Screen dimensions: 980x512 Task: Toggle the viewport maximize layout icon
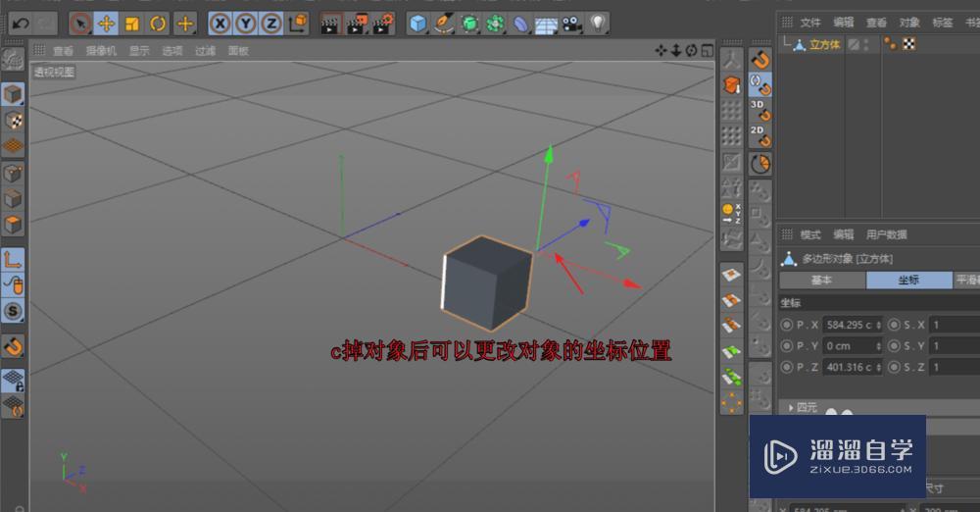[x=707, y=50]
